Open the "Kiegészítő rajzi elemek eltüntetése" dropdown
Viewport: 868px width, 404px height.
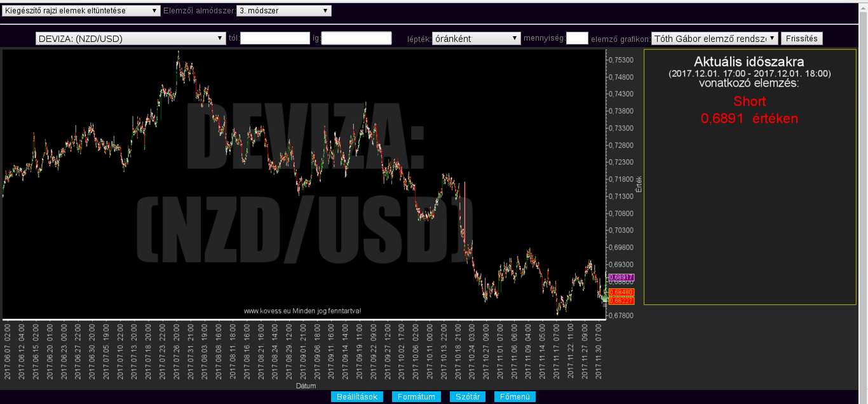point(81,11)
